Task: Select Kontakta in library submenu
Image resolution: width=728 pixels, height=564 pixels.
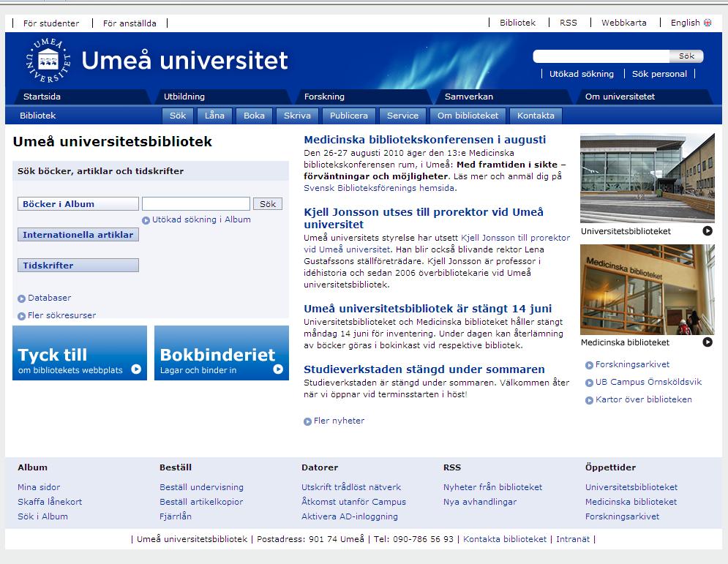Action: pyautogui.click(x=536, y=116)
